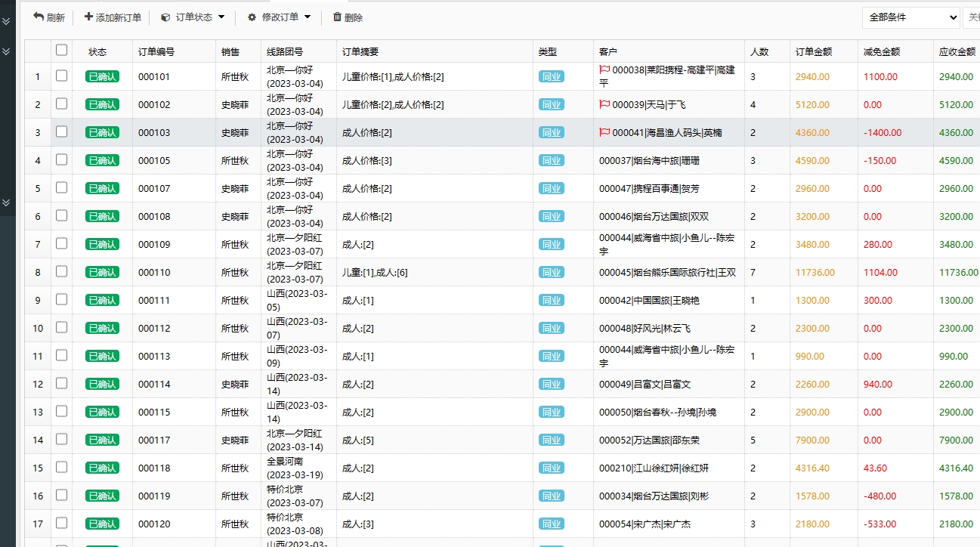Tick the checkbox for order 000105
The image size is (980, 547).
(x=61, y=160)
